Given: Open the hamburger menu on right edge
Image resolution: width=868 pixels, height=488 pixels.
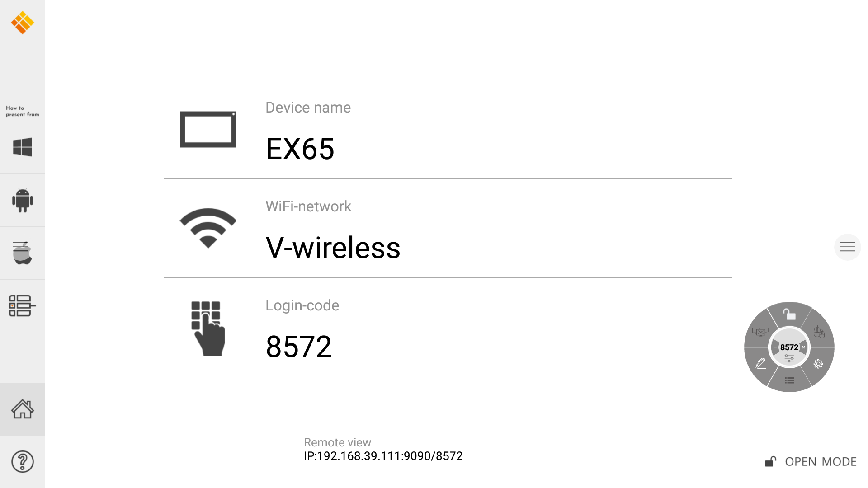Looking at the screenshot, I should click(x=847, y=247).
